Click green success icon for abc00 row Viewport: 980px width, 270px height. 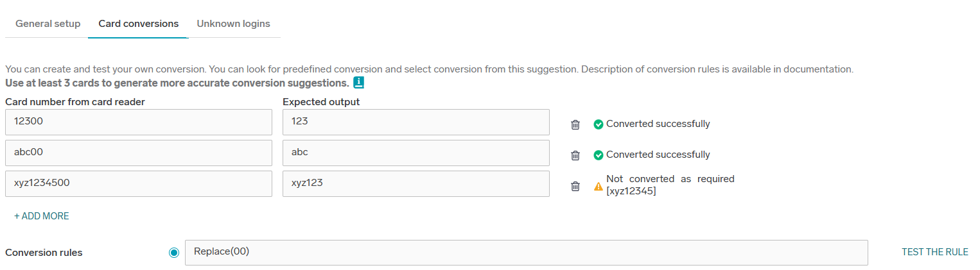[598, 155]
